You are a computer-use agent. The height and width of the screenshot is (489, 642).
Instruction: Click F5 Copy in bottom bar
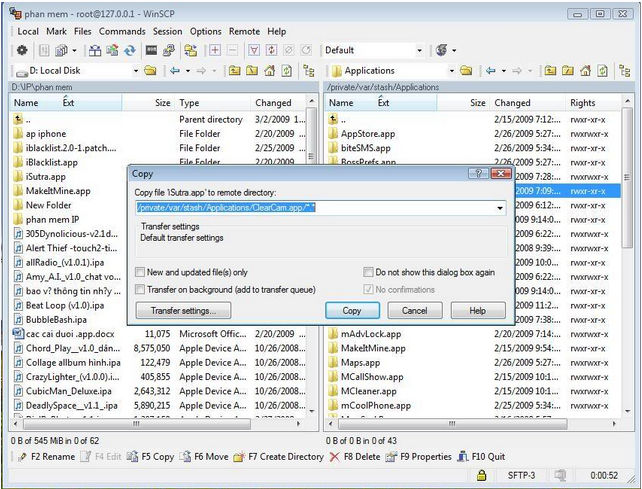[x=151, y=457]
